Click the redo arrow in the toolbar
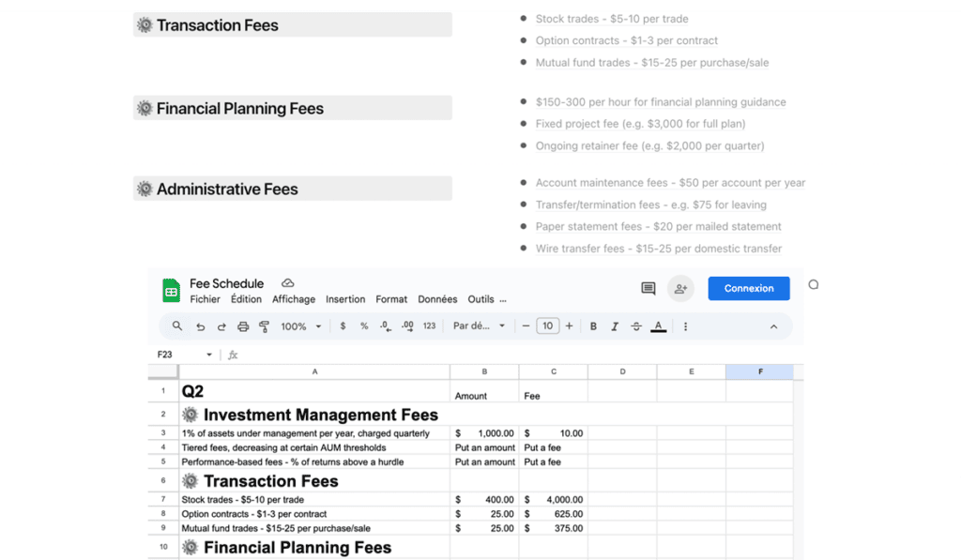961x560 pixels. click(221, 326)
